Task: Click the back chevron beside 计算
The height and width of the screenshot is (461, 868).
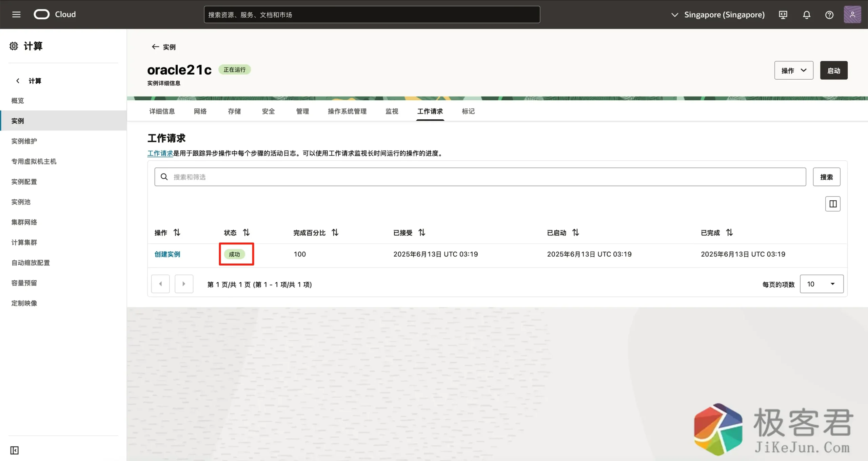Action: (x=18, y=81)
